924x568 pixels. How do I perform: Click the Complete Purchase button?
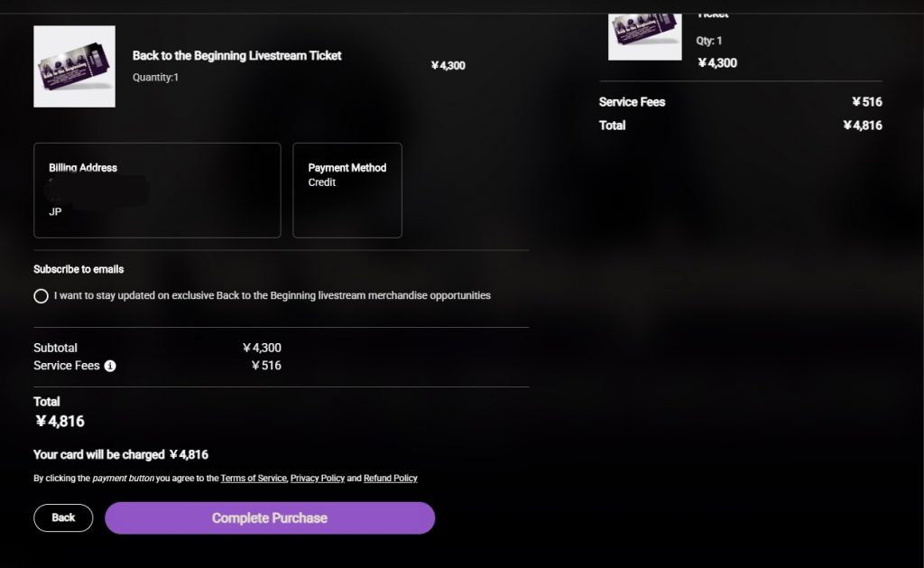click(x=270, y=518)
